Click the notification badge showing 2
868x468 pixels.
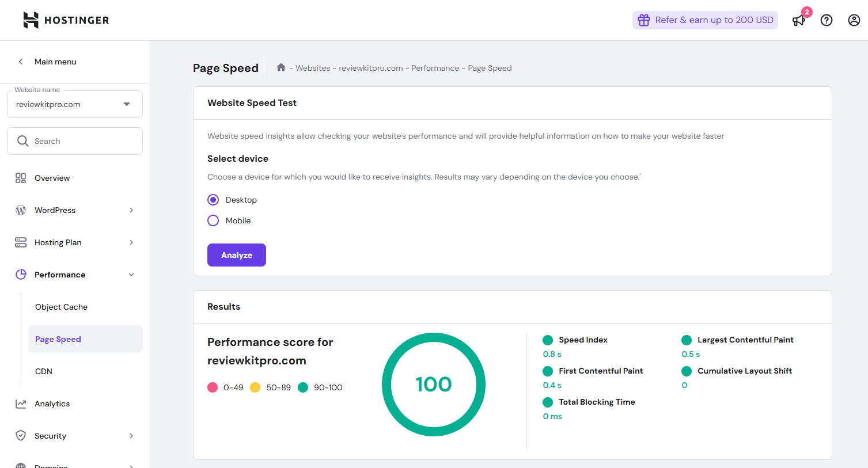[x=806, y=12]
